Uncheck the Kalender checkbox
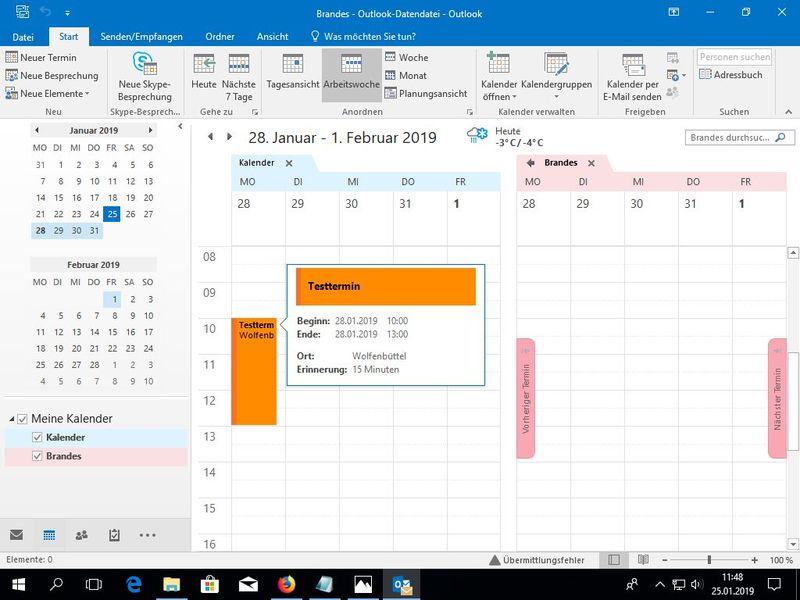This screenshot has height=600, width=800. click(x=37, y=437)
